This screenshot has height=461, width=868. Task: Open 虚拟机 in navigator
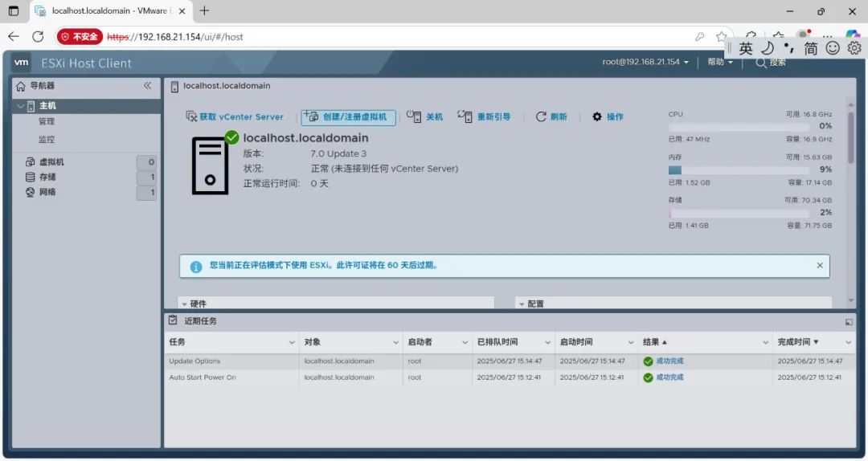pos(51,161)
